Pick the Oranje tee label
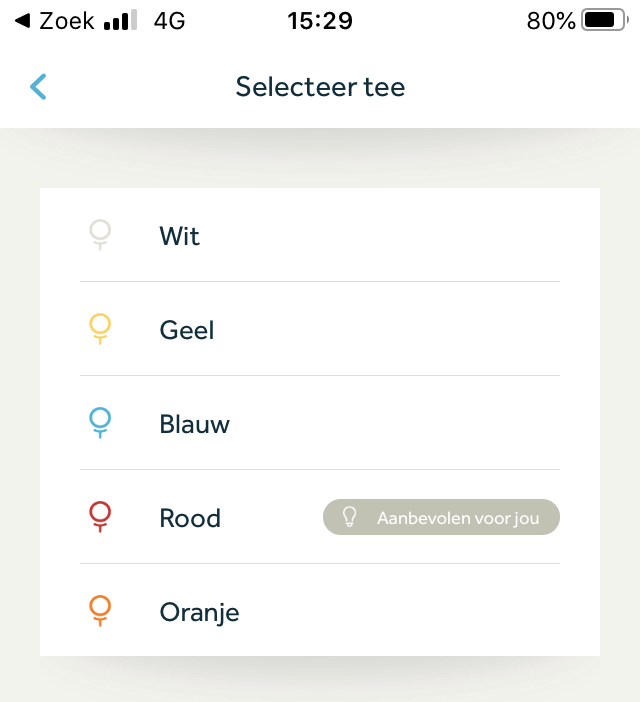 (x=200, y=612)
